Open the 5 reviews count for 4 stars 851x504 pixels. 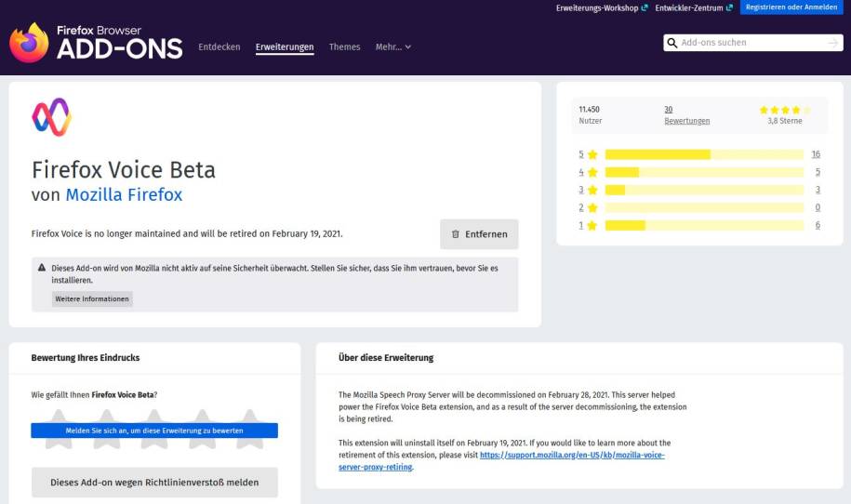coord(818,173)
